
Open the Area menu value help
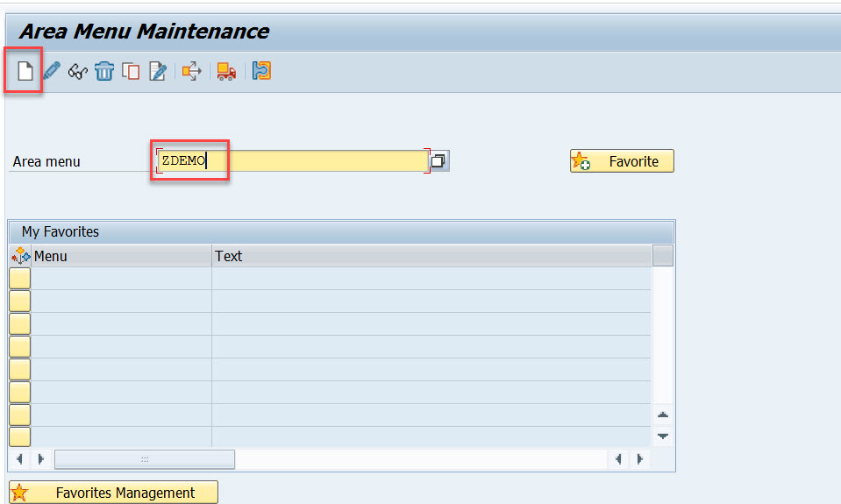pos(439,160)
